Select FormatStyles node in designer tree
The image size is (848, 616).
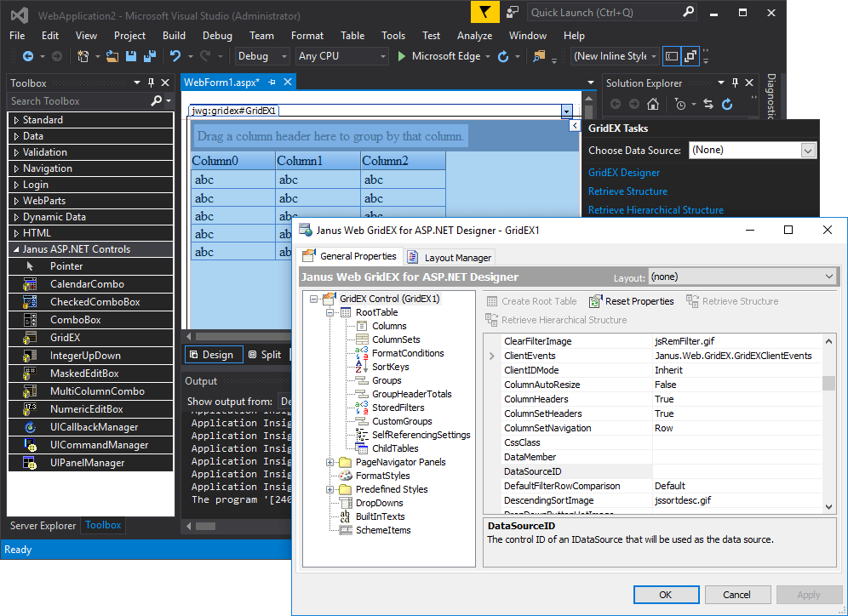[382, 476]
